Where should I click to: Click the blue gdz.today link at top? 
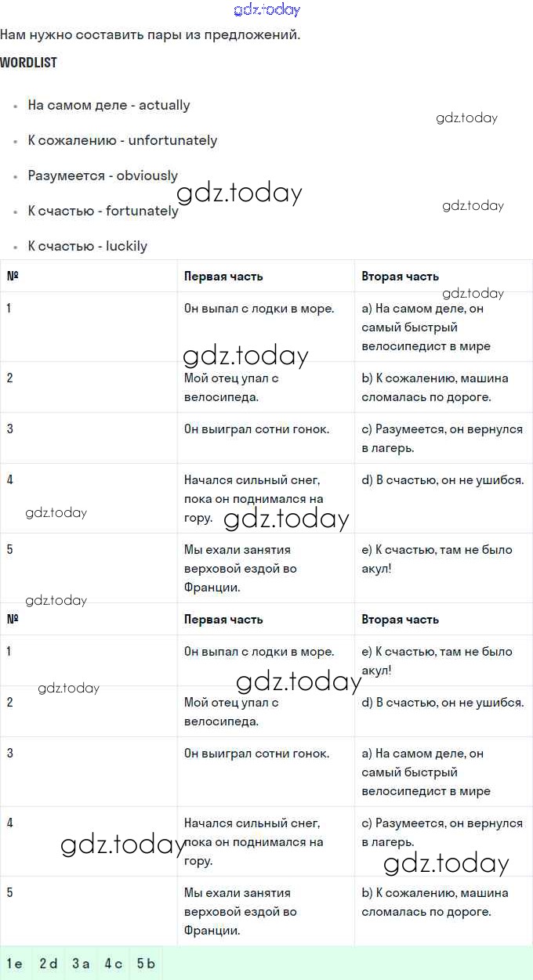click(266, 10)
